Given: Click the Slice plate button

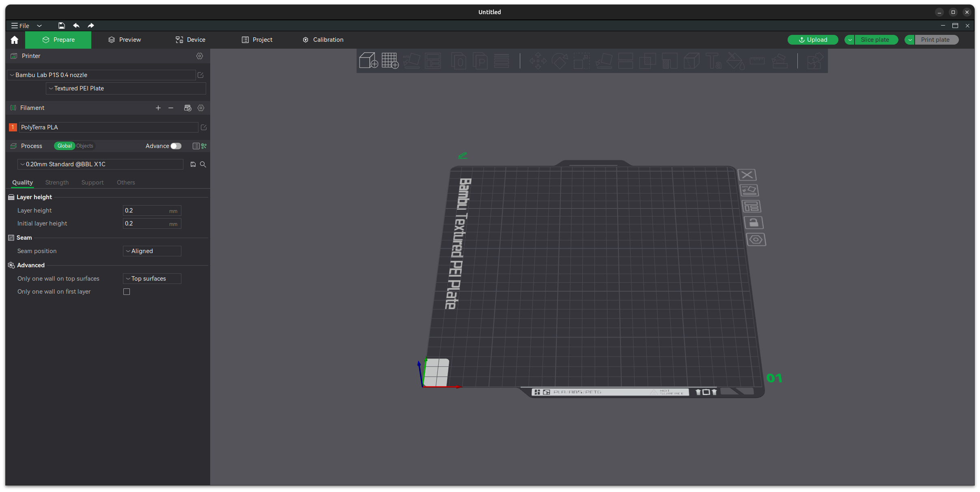Looking at the screenshot, I should point(876,40).
